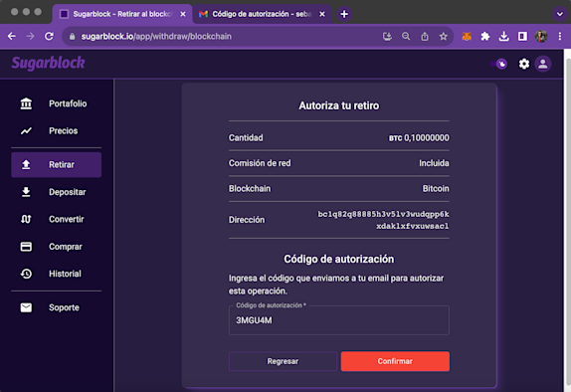Click the bank building Portafolio icon

[x=26, y=103]
